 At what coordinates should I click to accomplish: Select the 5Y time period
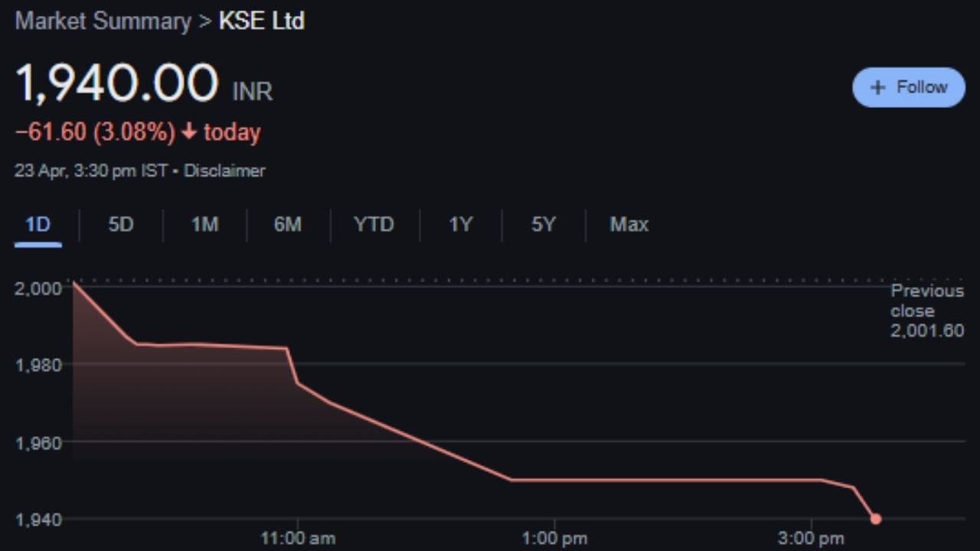pyautogui.click(x=543, y=224)
